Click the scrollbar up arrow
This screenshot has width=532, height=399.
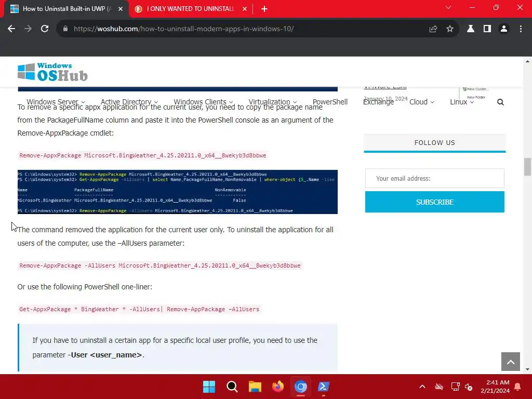click(527, 61)
